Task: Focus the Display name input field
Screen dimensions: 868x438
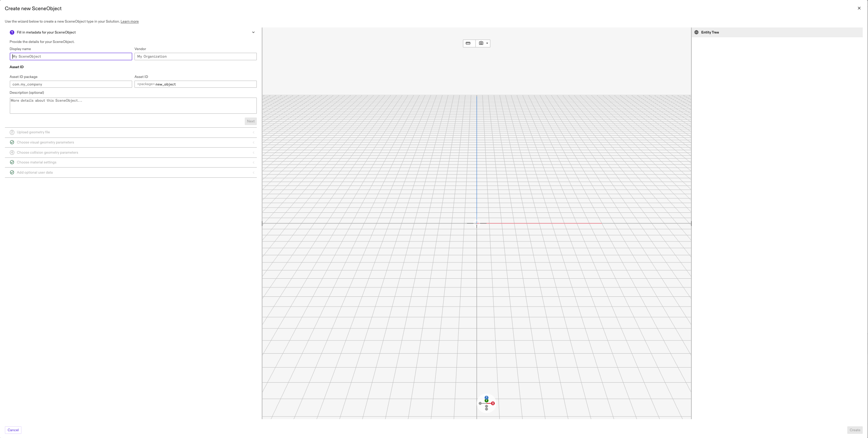Action: click(x=71, y=56)
